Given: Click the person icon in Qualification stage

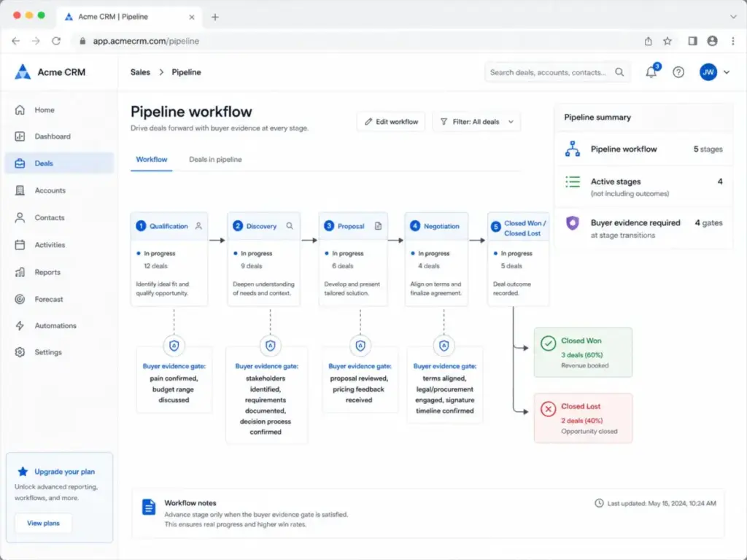Looking at the screenshot, I should 198,226.
